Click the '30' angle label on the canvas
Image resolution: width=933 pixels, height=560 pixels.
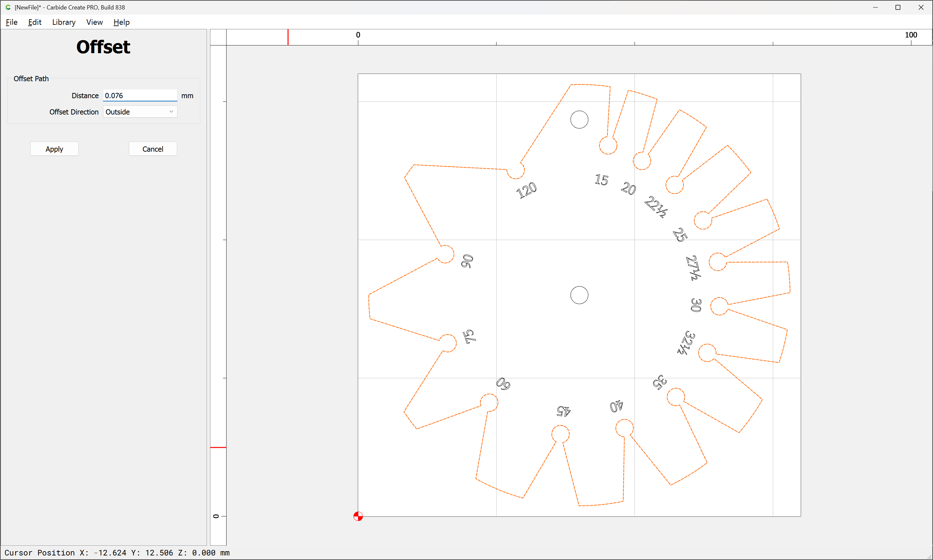[x=696, y=305]
